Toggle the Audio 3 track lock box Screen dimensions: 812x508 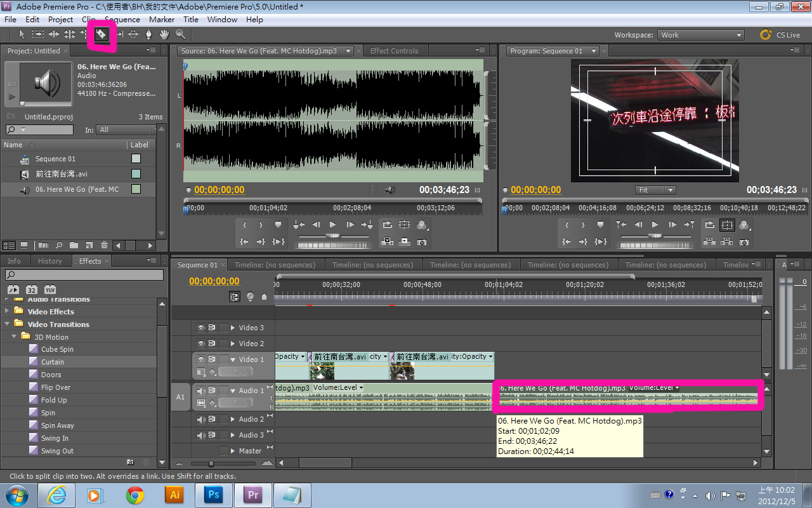click(x=223, y=435)
